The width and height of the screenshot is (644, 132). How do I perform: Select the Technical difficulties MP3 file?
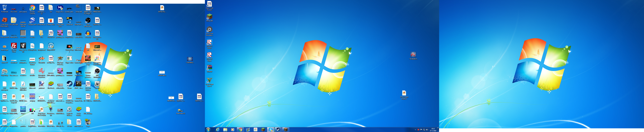tap(23, 86)
